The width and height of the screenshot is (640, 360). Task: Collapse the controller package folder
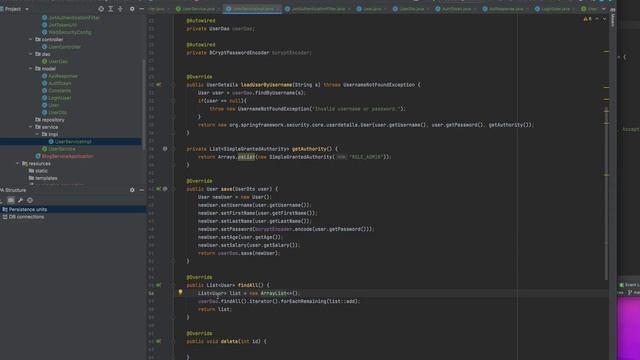pos(31,40)
